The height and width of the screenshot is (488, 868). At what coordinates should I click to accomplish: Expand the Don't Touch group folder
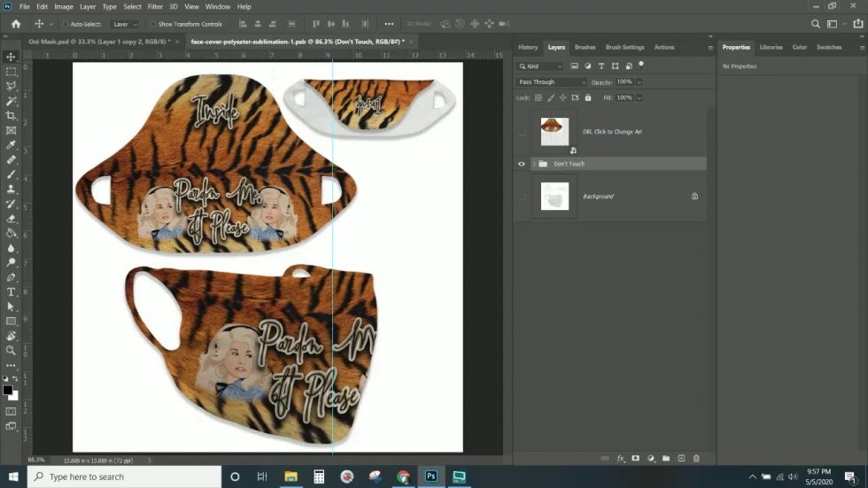[x=533, y=164]
